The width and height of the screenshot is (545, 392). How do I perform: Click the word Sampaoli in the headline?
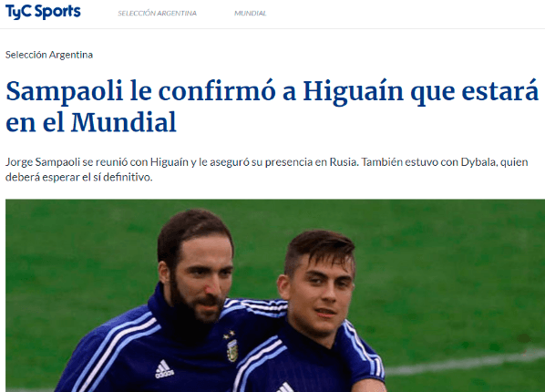(x=65, y=91)
